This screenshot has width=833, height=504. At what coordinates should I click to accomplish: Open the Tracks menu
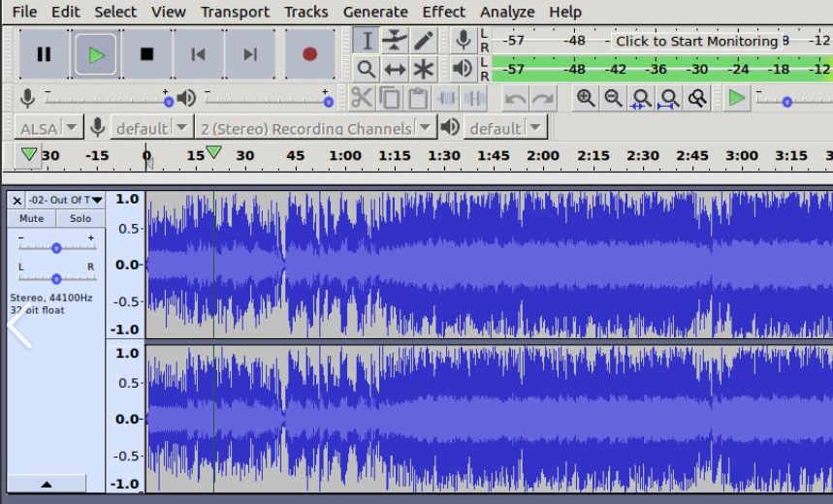click(306, 12)
